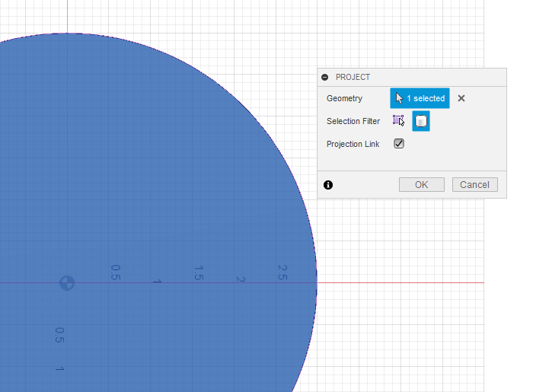533x392 pixels.
Task: Click the '1 selected' Geometry selector
Action: (420, 98)
